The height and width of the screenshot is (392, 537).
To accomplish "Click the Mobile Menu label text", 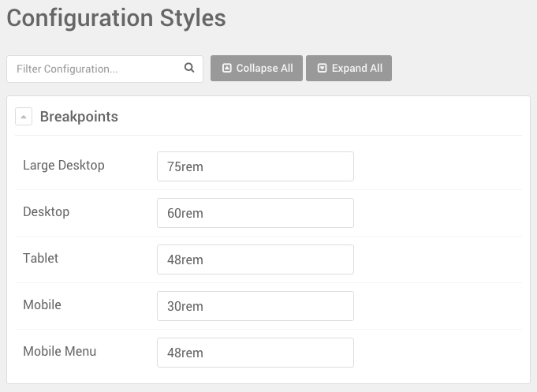I will [x=59, y=352].
